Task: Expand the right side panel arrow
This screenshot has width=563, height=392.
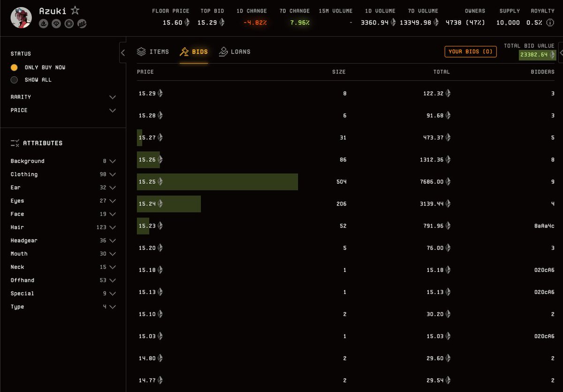Action: tap(561, 53)
